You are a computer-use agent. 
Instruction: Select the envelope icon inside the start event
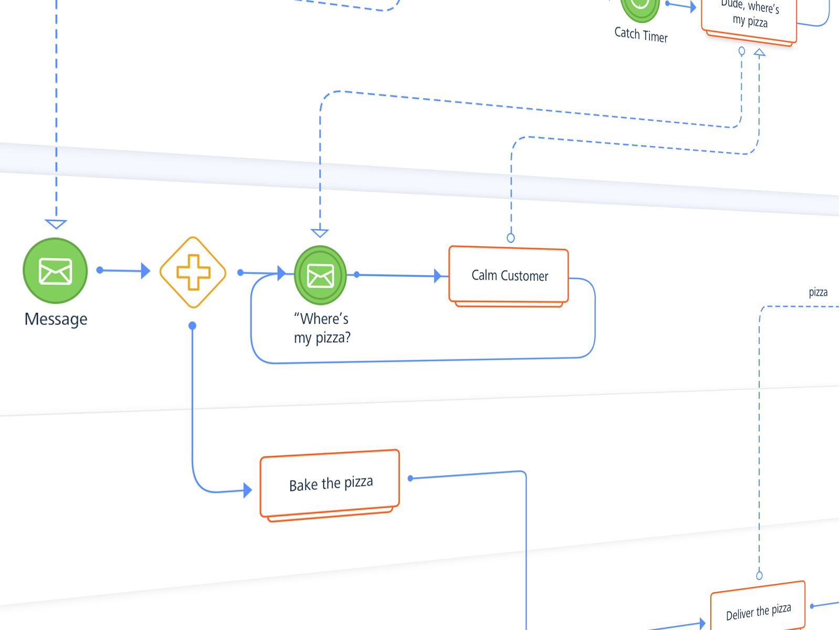click(x=55, y=270)
